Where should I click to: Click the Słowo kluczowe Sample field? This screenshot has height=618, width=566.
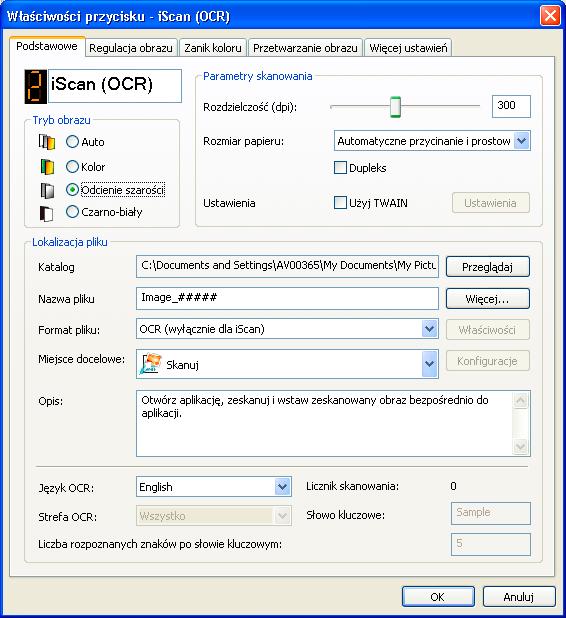coord(491,513)
